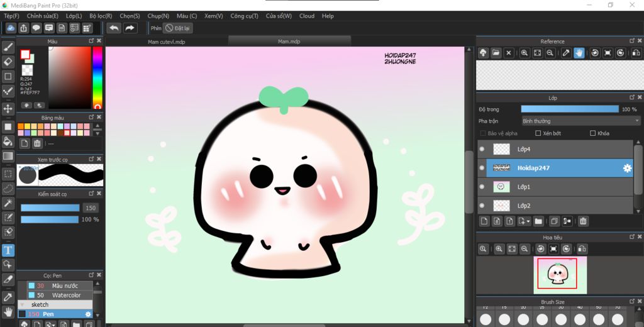This screenshot has height=327, width=644.
Task: Choose the Bucket fill tool
Action: pos(8,141)
